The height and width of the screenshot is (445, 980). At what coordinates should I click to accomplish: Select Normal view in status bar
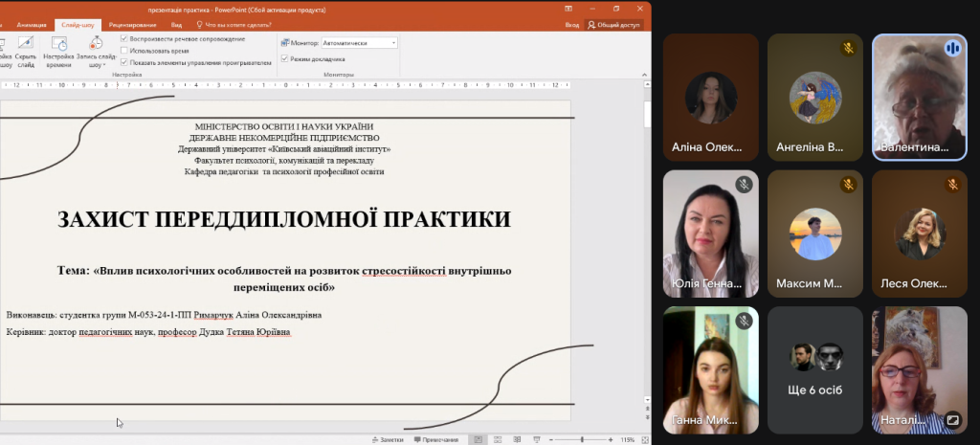click(477, 439)
